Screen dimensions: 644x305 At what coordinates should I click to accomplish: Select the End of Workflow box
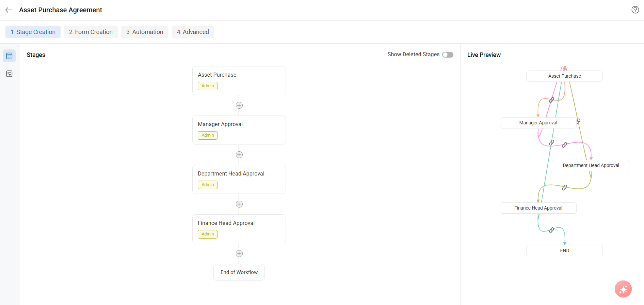click(x=239, y=272)
